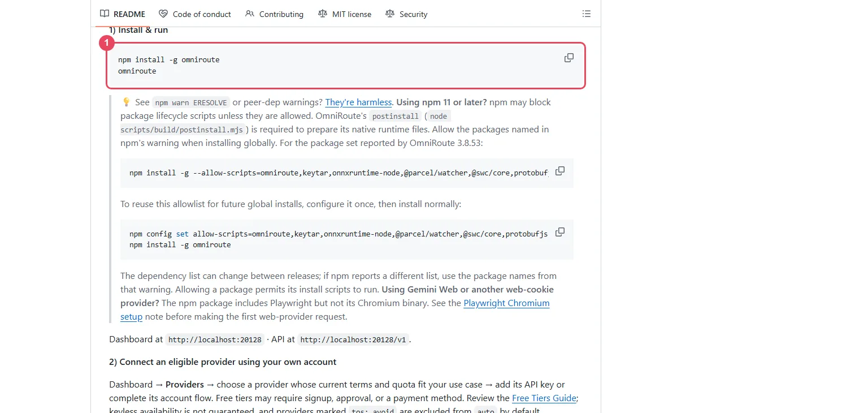Click the postinstall inline code
Screen dimensions: 868x413
point(395,117)
